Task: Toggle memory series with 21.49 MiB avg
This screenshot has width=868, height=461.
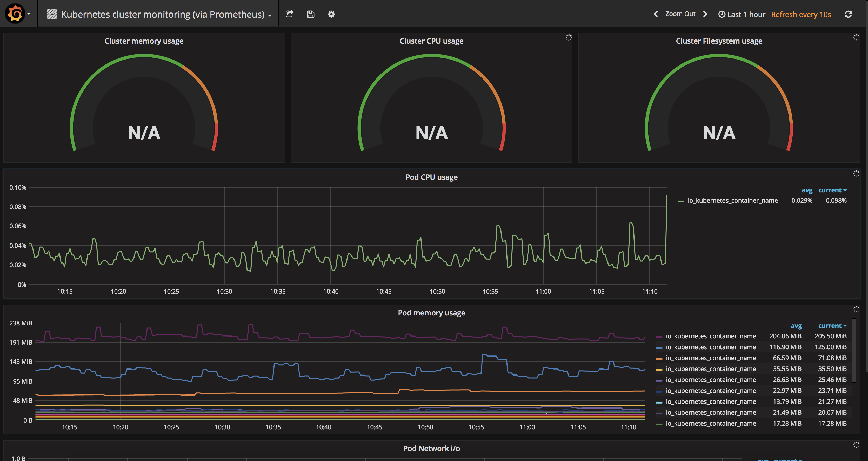Action: coord(711,412)
